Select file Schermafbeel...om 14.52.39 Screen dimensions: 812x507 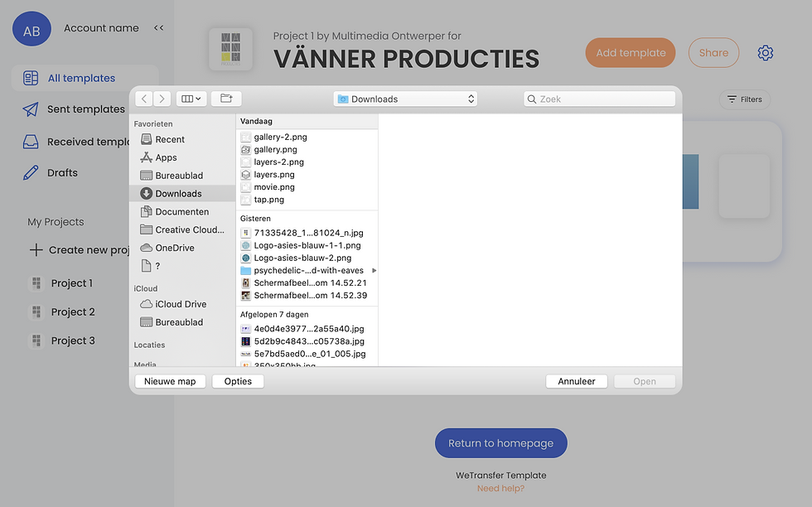pyautogui.click(x=307, y=295)
